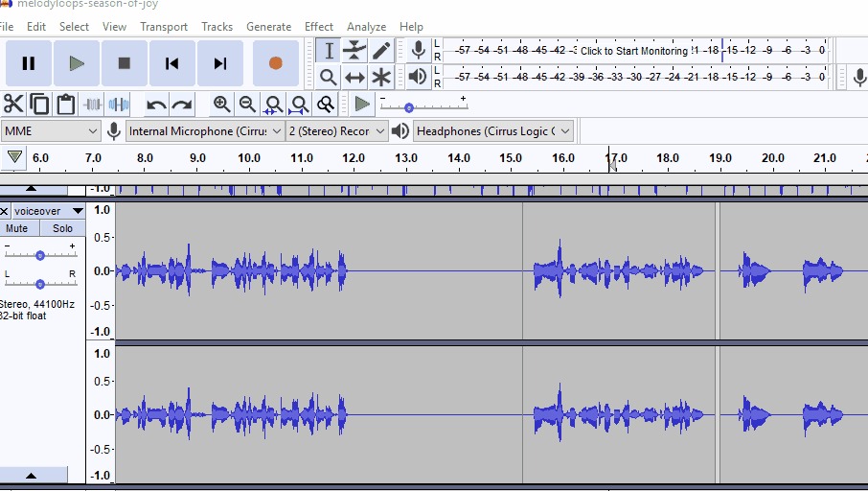868x491 pixels.
Task: Select the Multi-Tool asterisk icon
Action: coord(381,77)
